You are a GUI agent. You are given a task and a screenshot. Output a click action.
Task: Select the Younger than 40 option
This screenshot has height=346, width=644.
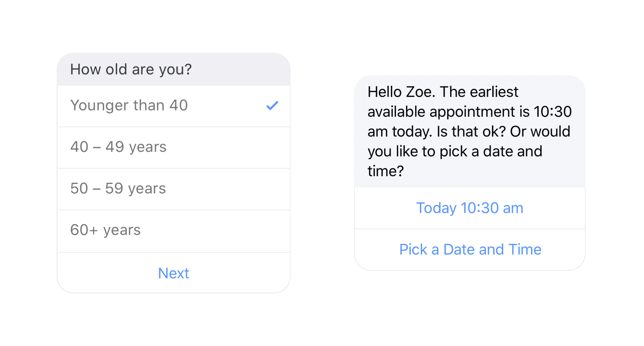coord(174,106)
